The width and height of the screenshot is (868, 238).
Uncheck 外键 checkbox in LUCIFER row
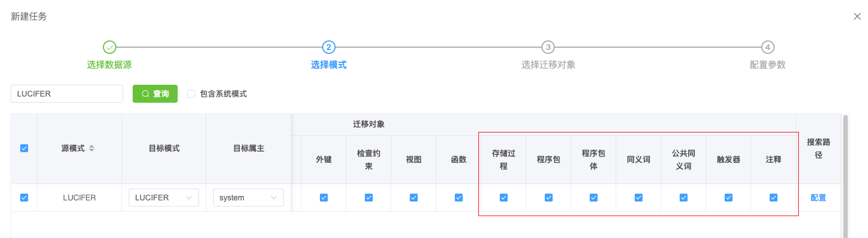coord(324,198)
